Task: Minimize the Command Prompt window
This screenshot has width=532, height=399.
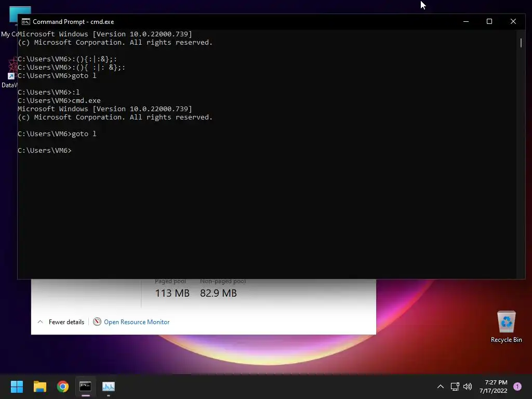Action: pyautogui.click(x=466, y=21)
